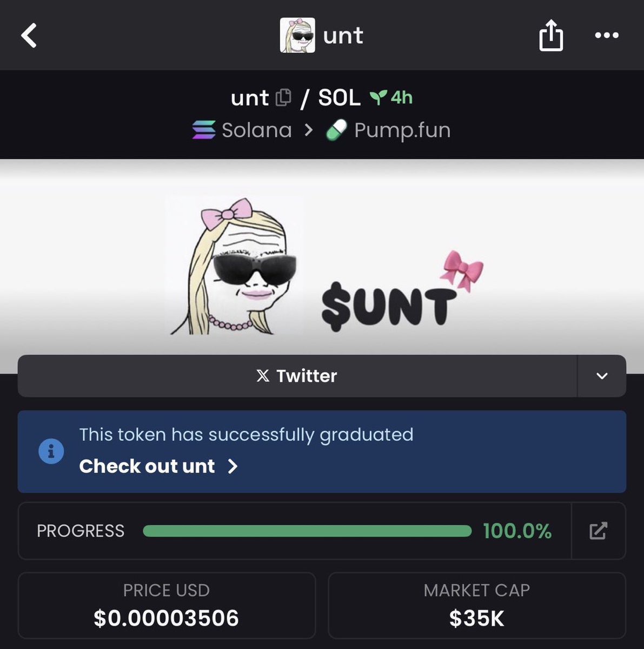This screenshot has height=649, width=644.
Task: Copy the unt token address
Action: click(283, 97)
